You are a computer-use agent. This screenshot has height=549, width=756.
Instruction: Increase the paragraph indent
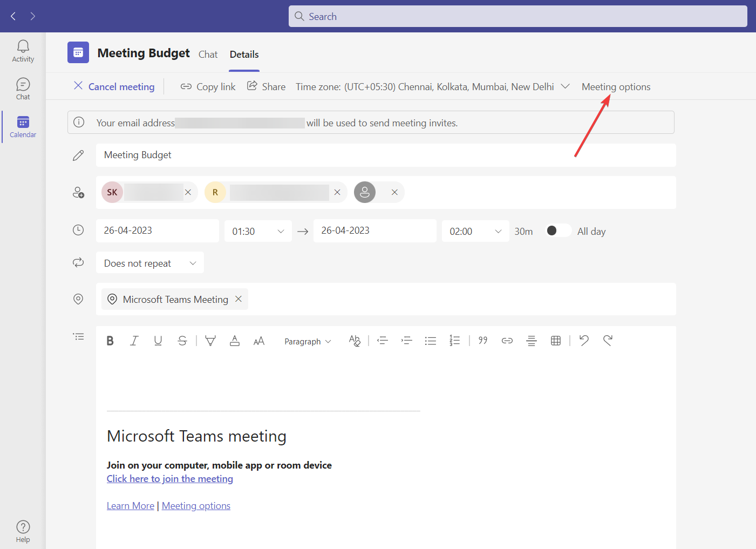point(407,341)
